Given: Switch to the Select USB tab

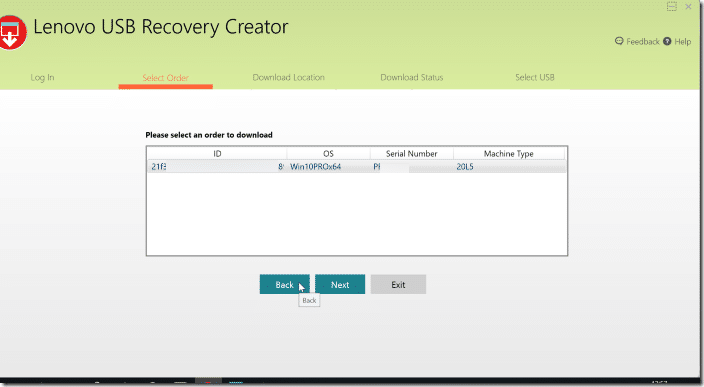Looking at the screenshot, I should pos(535,77).
